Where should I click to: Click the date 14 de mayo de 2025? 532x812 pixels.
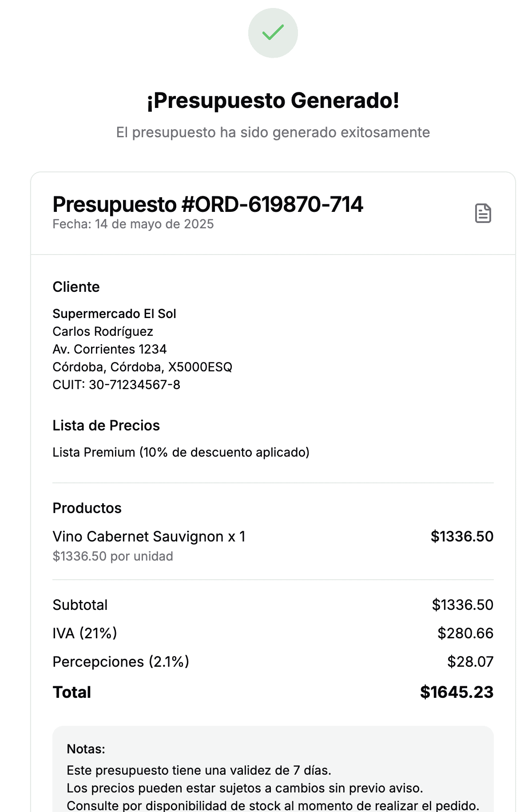[154, 224]
